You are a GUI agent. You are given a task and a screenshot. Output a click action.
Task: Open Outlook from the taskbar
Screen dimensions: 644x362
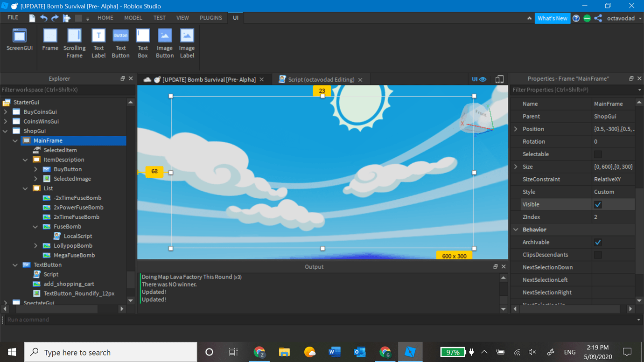(360, 352)
